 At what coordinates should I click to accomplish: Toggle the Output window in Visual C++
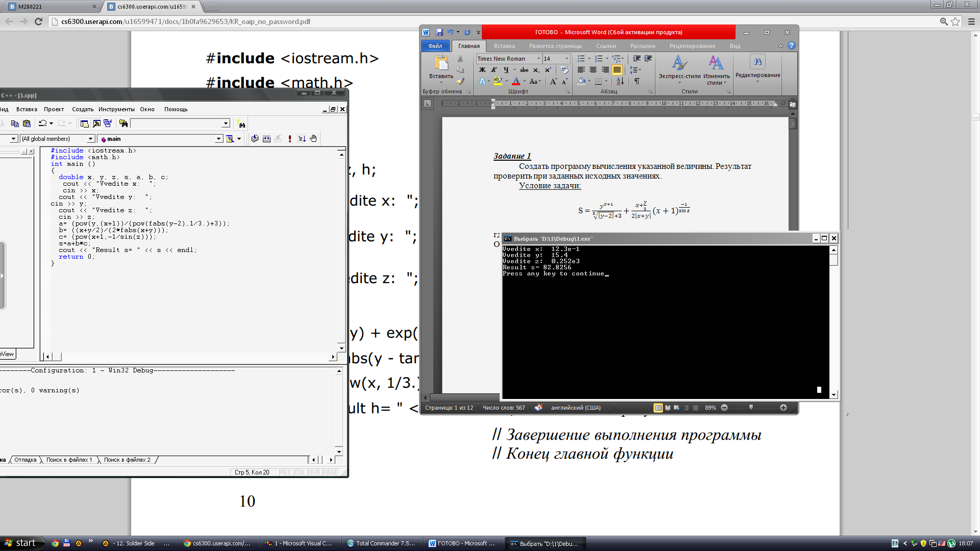[x=96, y=123]
